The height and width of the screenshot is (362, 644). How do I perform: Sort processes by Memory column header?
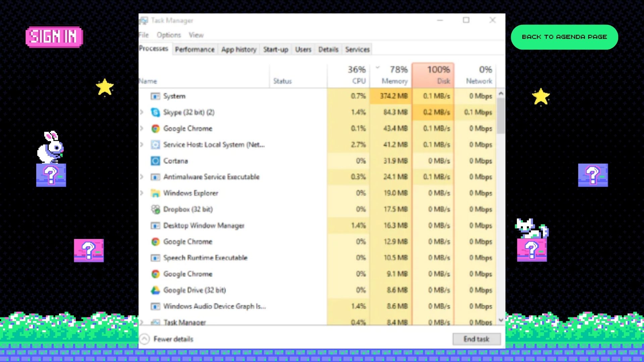pyautogui.click(x=391, y=75)
